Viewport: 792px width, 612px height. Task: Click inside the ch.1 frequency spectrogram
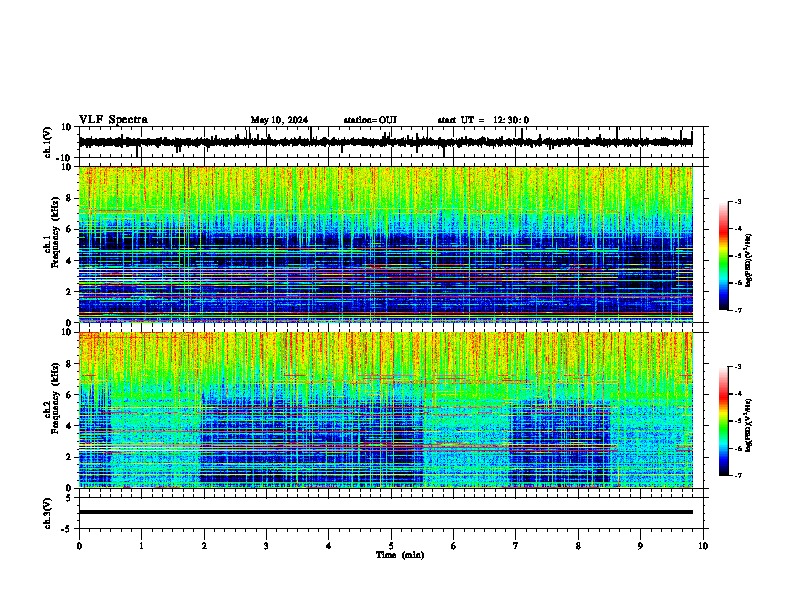point(385,244)
